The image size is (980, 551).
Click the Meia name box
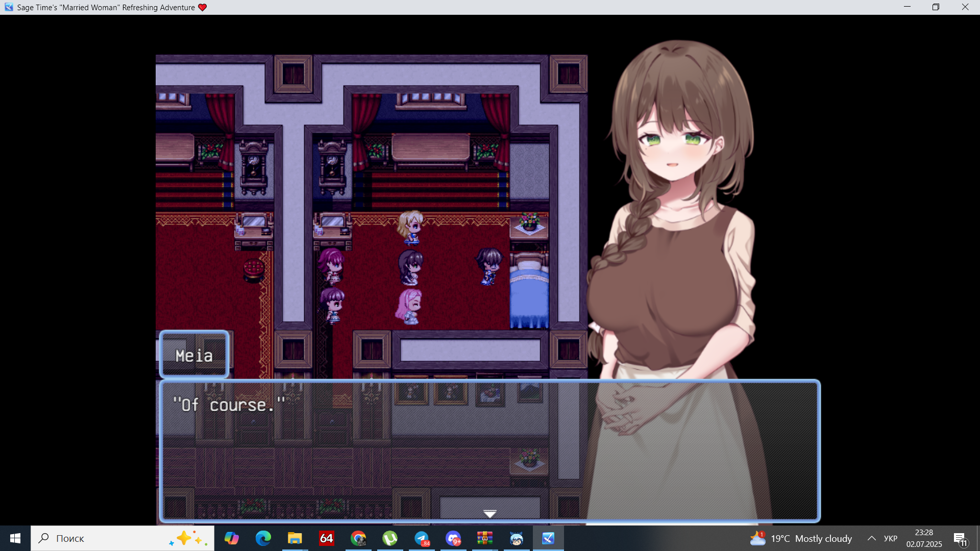194,355
